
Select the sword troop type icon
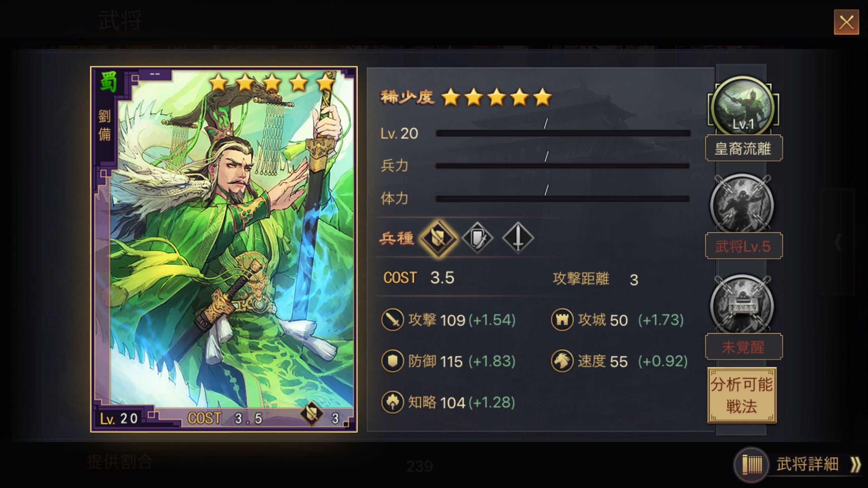click(518, 238)
